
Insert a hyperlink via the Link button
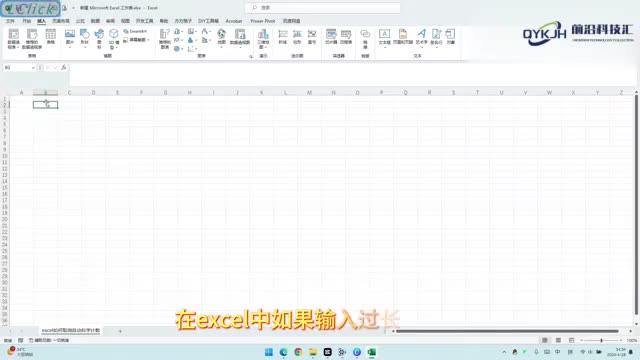click(x=365, y=39)
